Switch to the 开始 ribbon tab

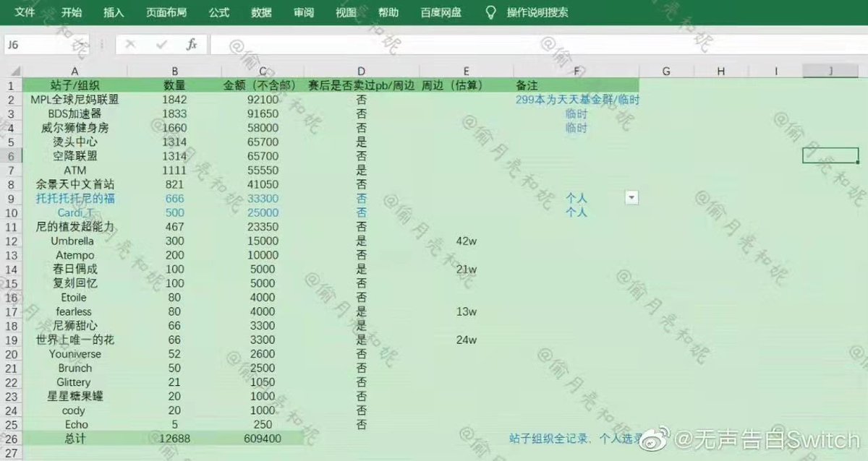pyautogui.click(x=72, y=12)
